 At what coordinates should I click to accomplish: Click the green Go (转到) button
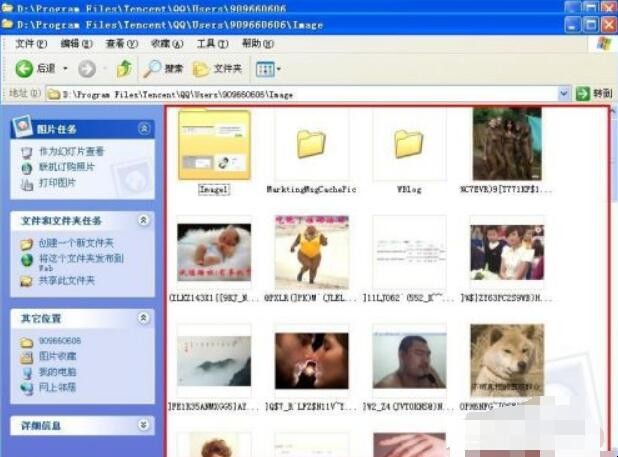594,94
